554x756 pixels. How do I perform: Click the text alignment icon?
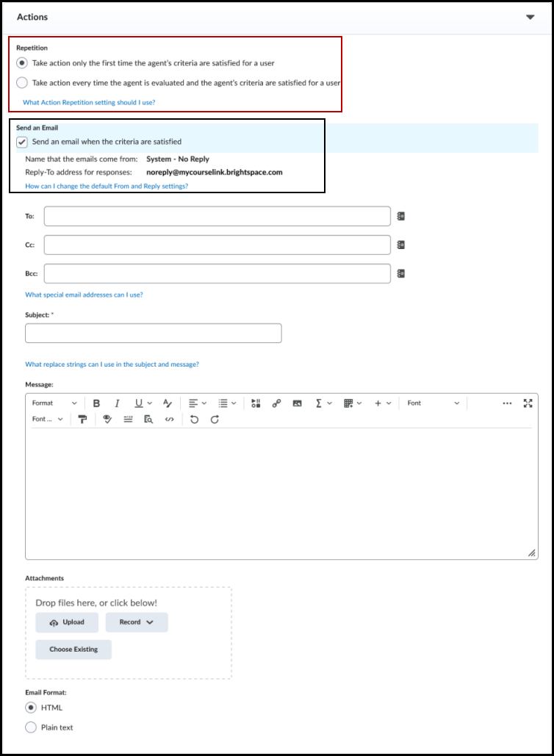(x=193, y=403)
